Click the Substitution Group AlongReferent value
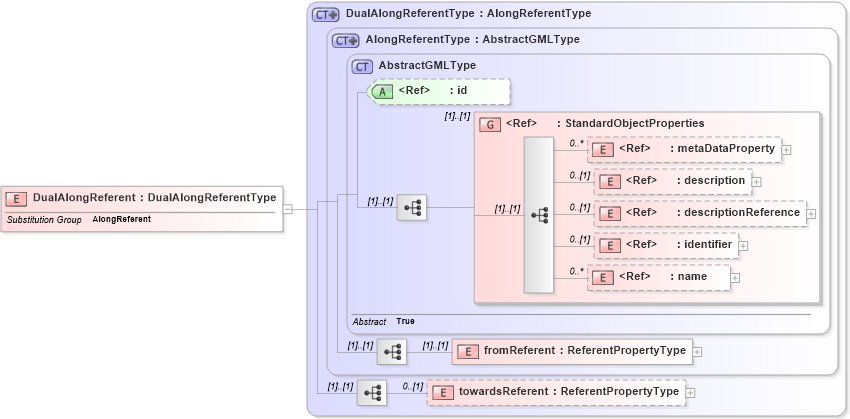Viewport: 850px width, 419px height. point(121,220)
